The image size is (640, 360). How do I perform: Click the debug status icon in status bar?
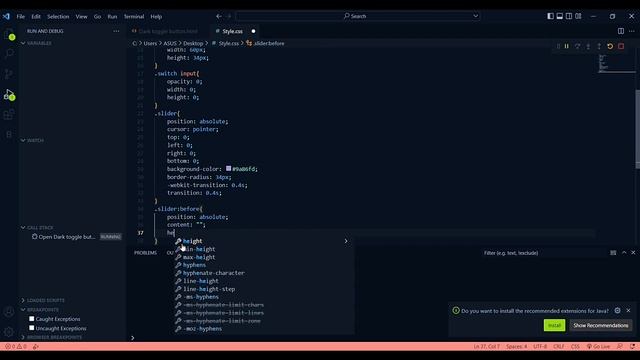[x=36, y=347]
